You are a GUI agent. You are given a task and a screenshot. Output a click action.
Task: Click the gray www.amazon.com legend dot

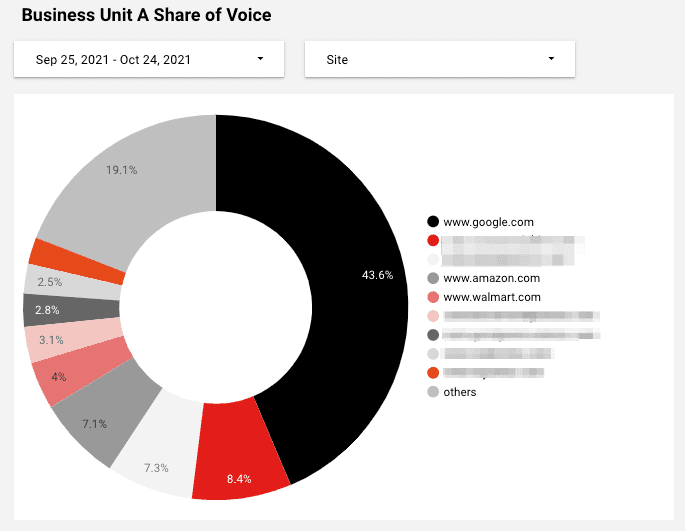point(433,278)
